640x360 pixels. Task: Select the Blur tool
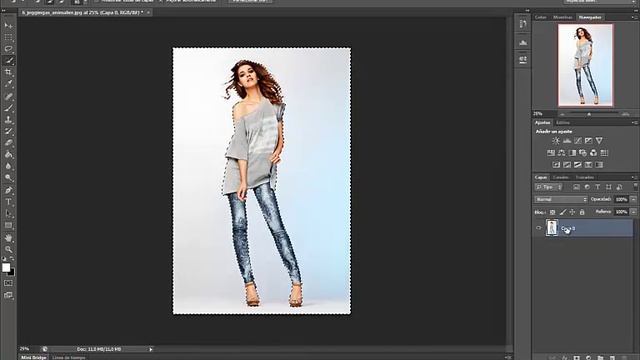[8, 166]
